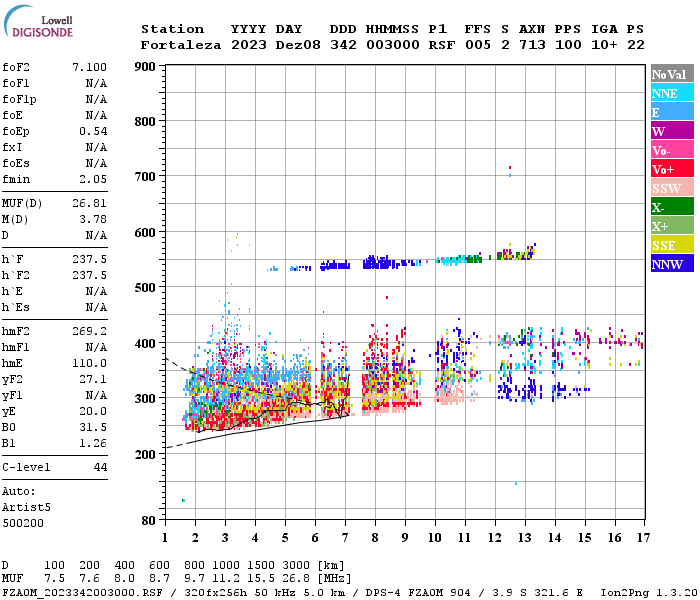Screen dimensions: 700x600
Task: Click the SSE yellow legend swatch
Action: (672, 245)
